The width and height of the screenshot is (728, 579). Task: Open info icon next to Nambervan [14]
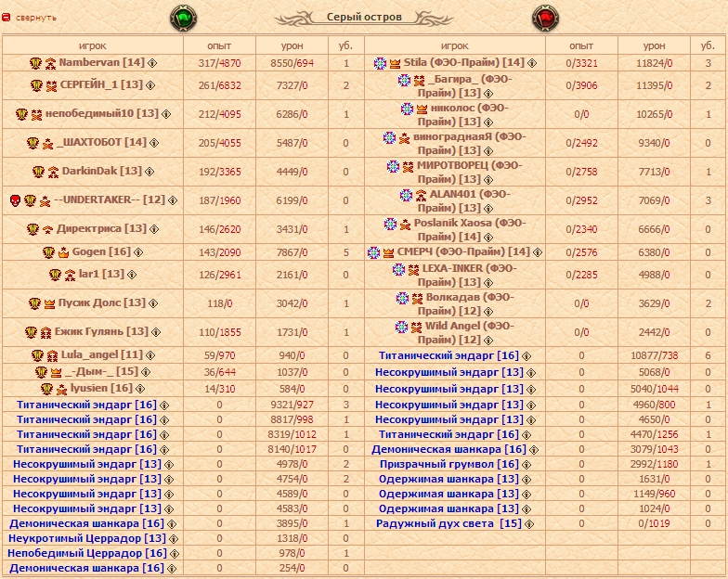tap(152, 63)
